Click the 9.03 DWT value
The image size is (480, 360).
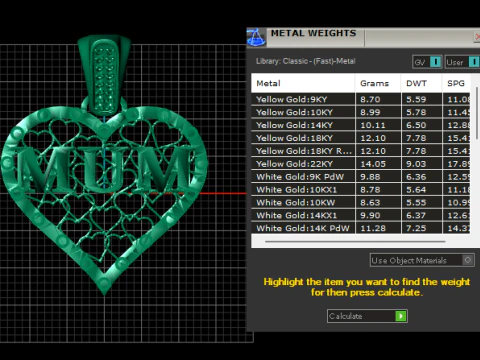(416, 164)
